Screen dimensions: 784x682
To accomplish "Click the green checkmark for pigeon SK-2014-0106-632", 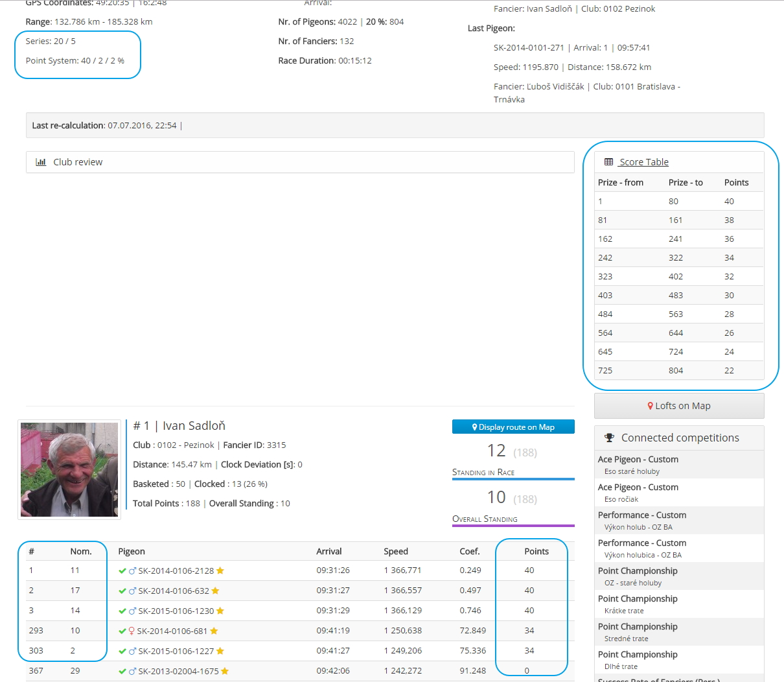I will [122, 591].
